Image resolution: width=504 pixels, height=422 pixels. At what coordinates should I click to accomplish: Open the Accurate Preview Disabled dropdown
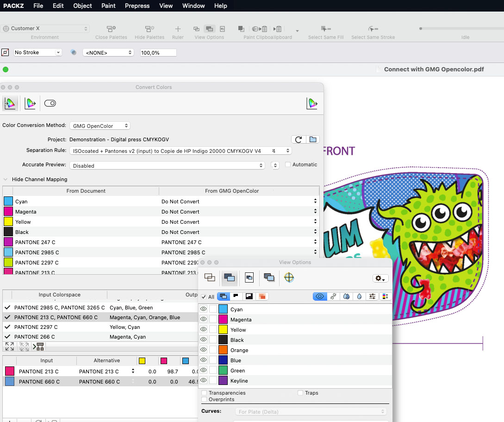coord(168,166)
